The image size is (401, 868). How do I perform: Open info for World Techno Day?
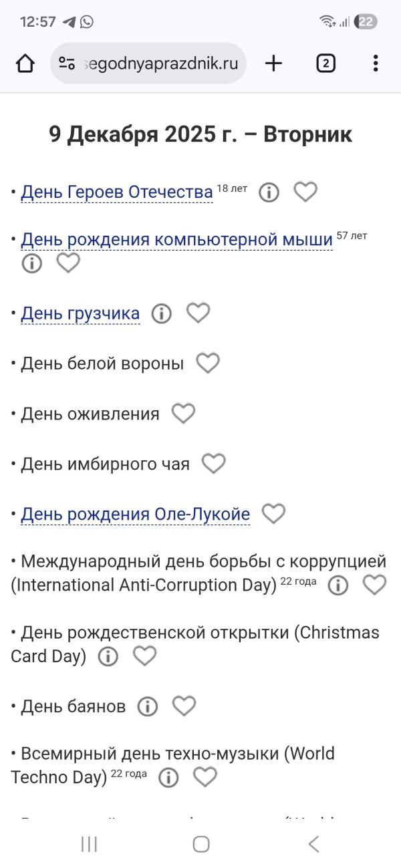[168, 778]
